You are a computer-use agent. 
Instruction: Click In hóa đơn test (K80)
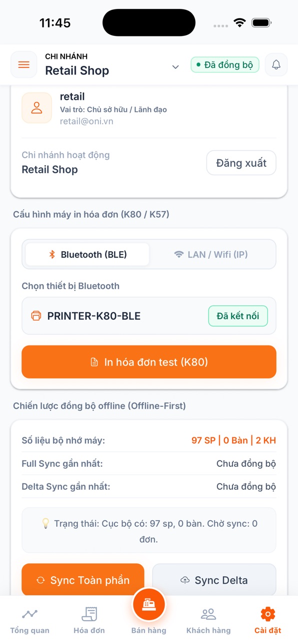point(149,362)
